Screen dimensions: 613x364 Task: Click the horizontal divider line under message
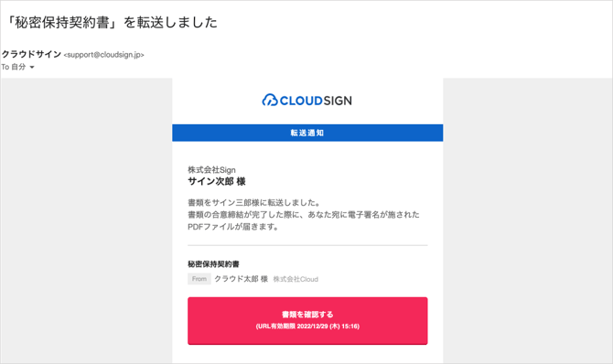(x=307, y=245)
